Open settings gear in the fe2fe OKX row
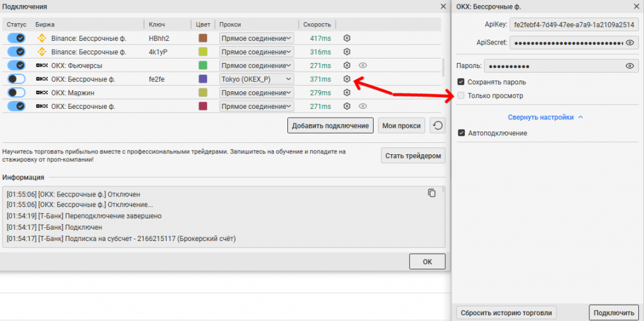 [347, 79]
